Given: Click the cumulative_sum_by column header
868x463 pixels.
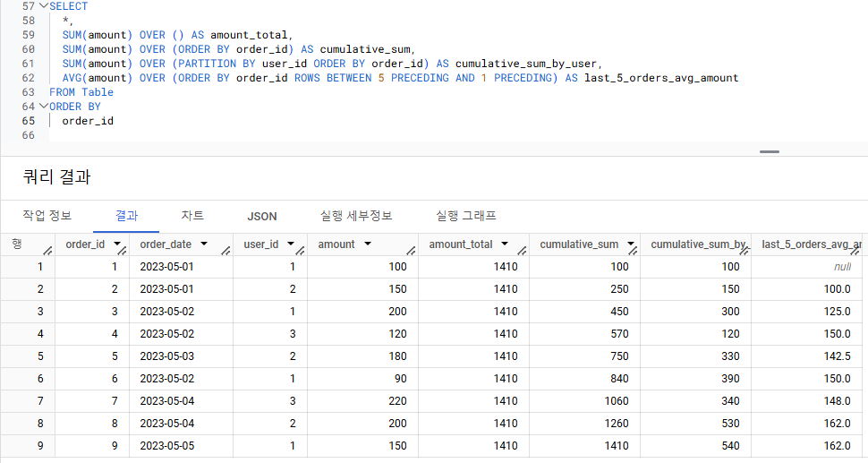Looking at the screenshot, I should click(x=698, y=244).
